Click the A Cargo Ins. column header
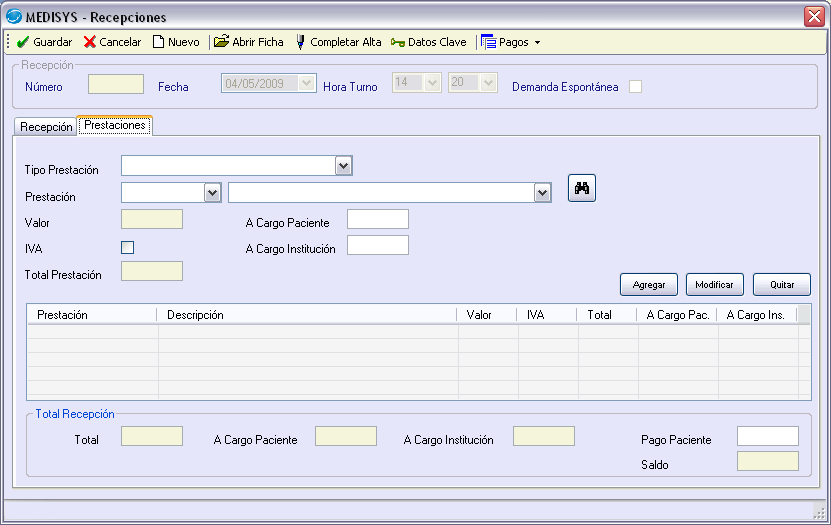 tap(757, 315)
